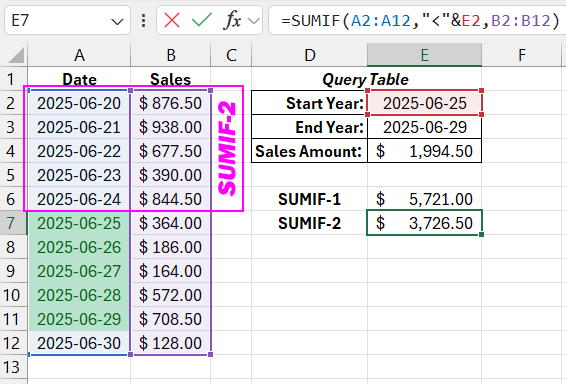Click the Sales Amount label cell
Screen dimensions: 566x384
coord(309,151)
